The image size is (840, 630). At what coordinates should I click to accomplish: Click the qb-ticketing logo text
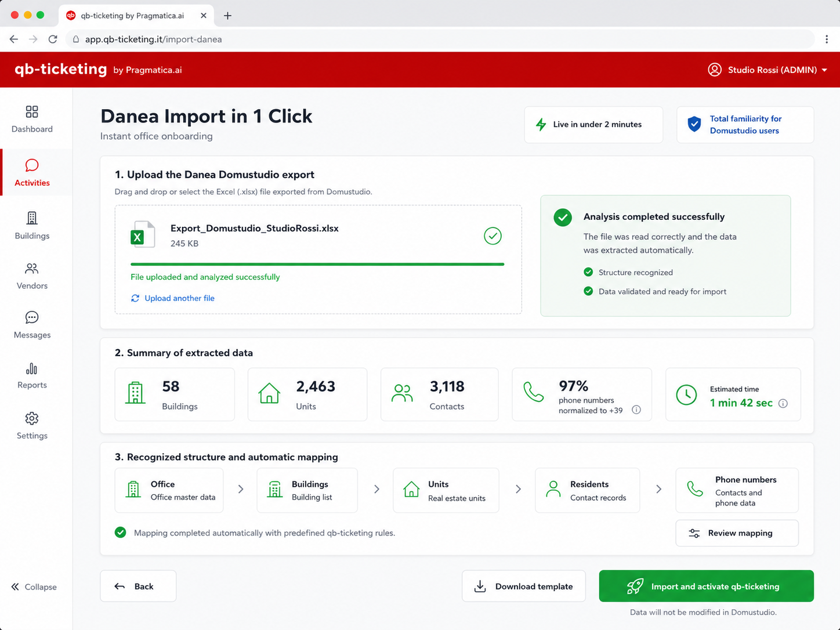tap(61, 69)
